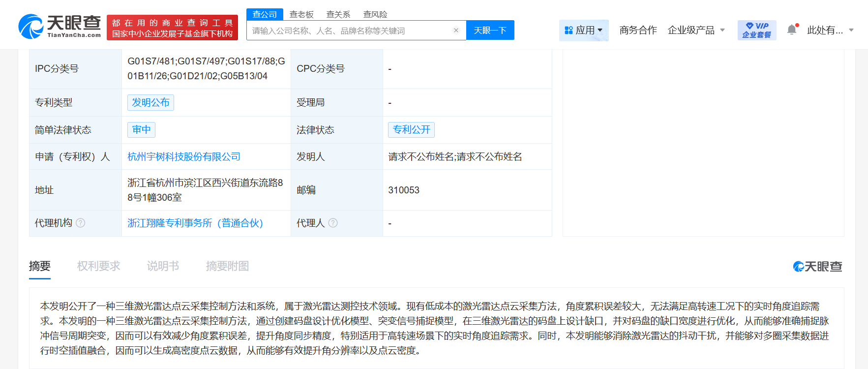Expand the 企业级产品 dropdown

click(x=696, y=30)
